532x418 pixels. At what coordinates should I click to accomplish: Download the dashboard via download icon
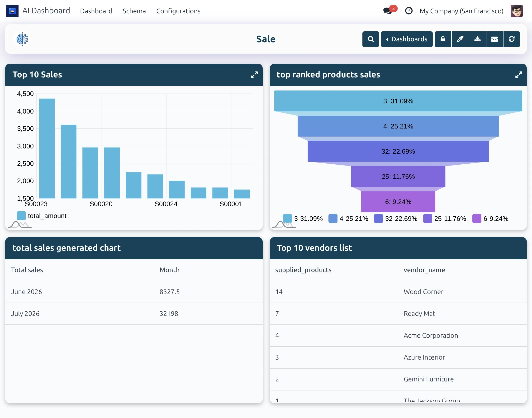[477, 39]
